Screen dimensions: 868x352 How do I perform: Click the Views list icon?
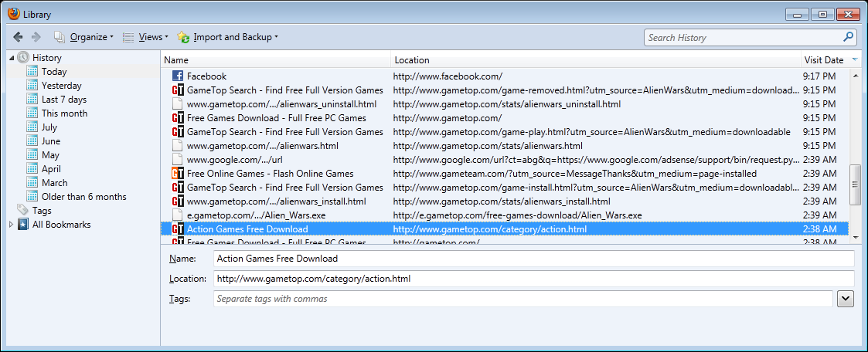[128, 38]
